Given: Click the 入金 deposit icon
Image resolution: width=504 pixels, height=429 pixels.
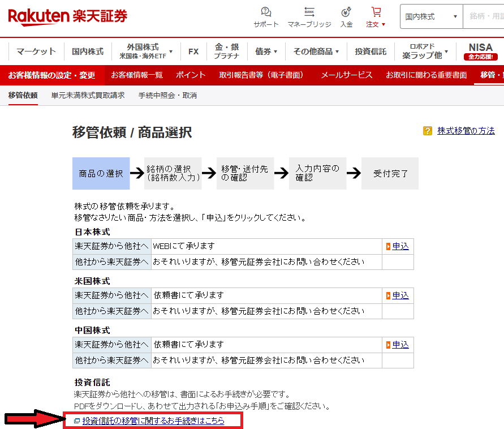Looking at the screenshot, I should click(346, 18).
